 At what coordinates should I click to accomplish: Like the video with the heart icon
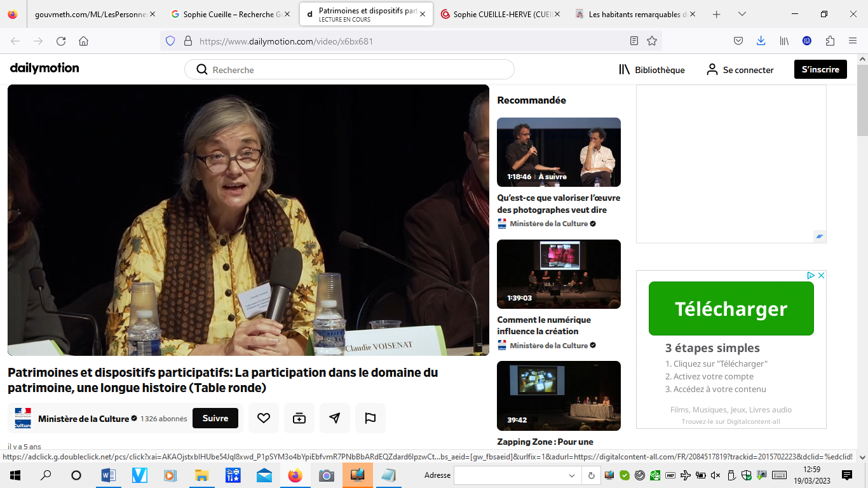click(x=264, y=418)
